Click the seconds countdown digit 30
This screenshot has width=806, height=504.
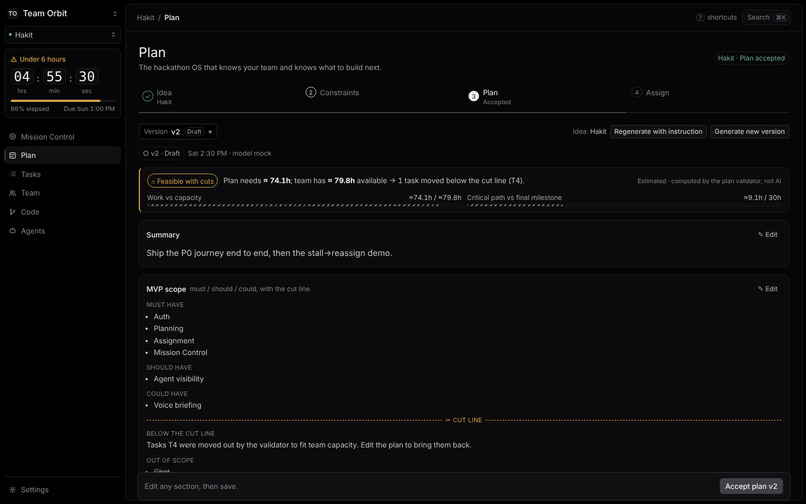[86, 77]
